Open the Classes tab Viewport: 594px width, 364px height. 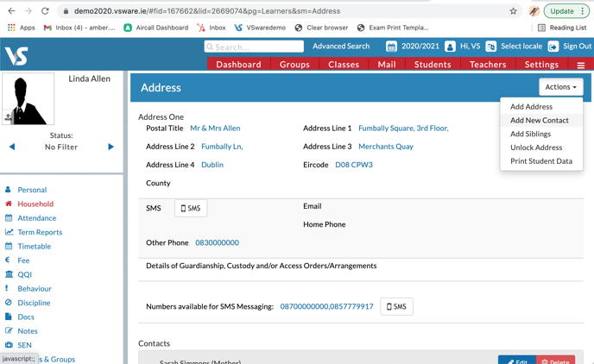[344, 65]
